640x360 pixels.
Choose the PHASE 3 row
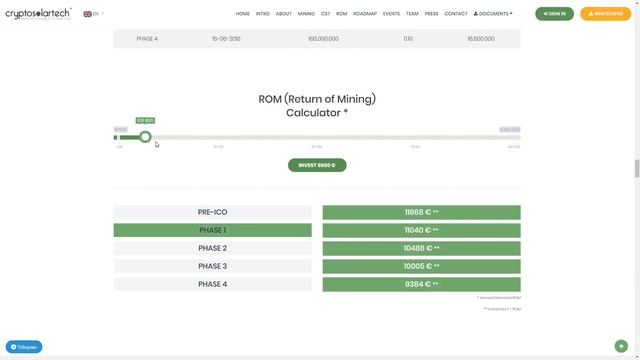point(213,266)
